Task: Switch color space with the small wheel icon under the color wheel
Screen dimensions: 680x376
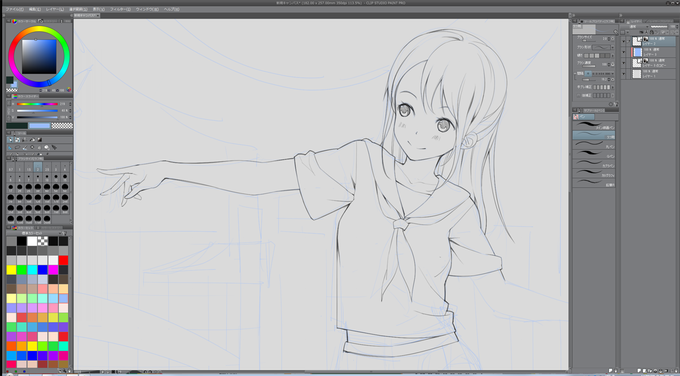Action: 69,90
